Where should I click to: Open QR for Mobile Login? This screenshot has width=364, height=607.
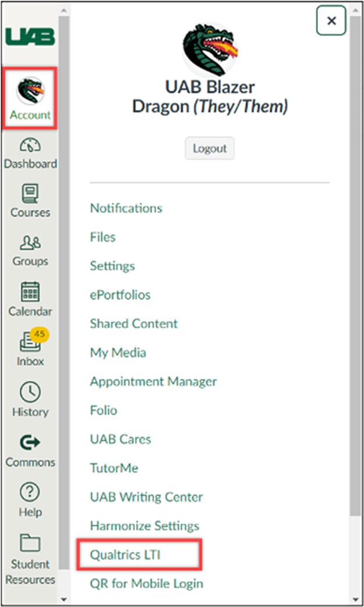(x=146, y=584)
